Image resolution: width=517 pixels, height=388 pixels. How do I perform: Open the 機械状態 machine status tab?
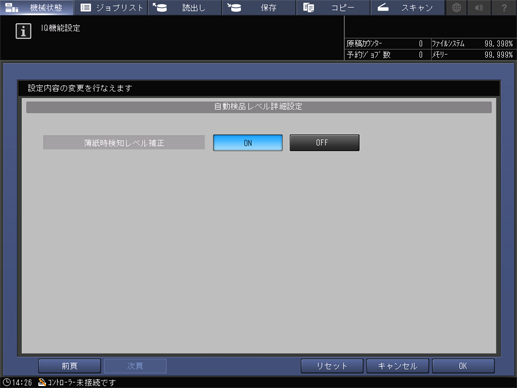pyautogui.click(x=37, y=7)
